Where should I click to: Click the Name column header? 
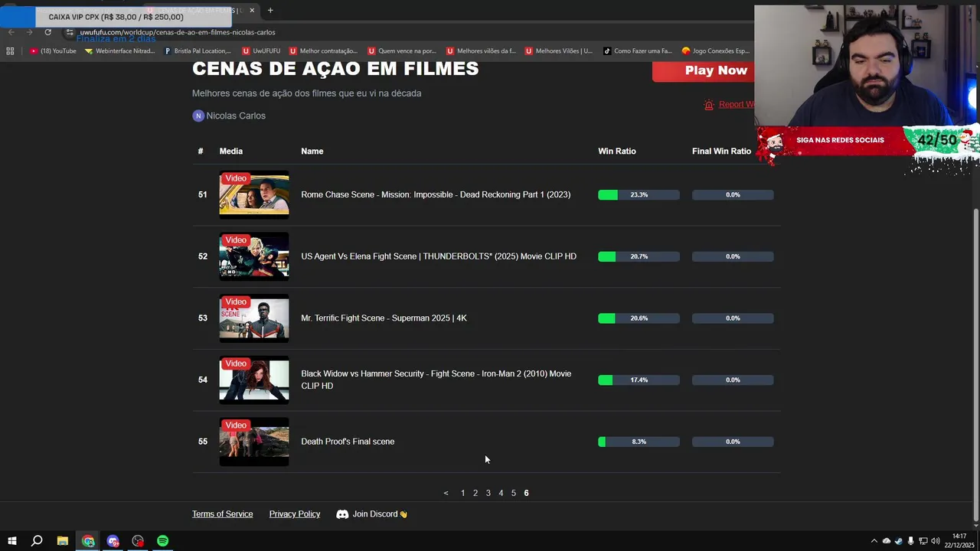coord(312,152)
